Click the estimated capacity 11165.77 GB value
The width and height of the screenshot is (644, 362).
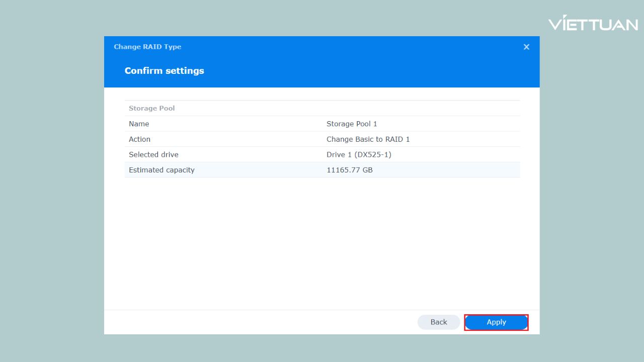(349, 170)
